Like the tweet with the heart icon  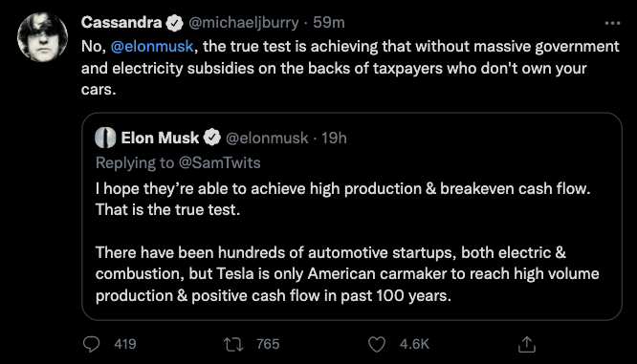377,345
